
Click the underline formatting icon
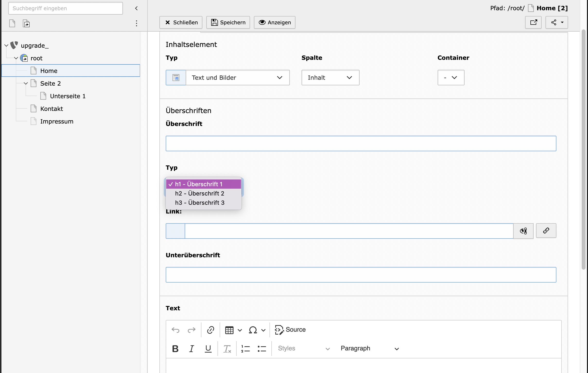click(x=208, y=348)
